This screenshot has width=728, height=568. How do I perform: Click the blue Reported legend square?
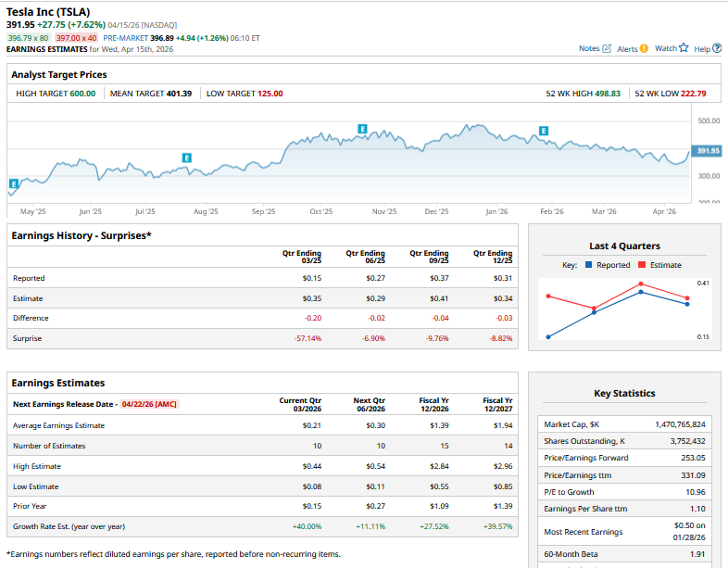(589, 265)
